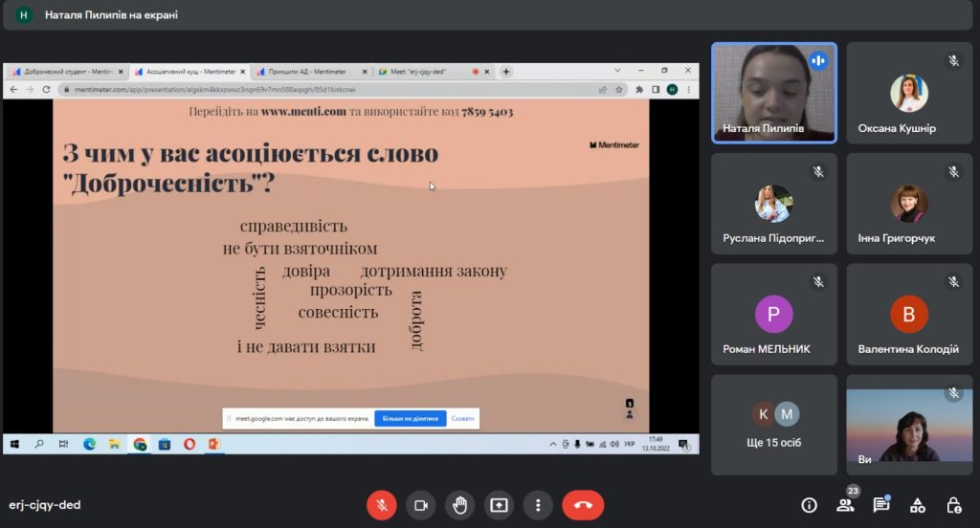The height and width of the screenshot is (528, 980).
Task: Open the activities panel icon
Action: 917,505
